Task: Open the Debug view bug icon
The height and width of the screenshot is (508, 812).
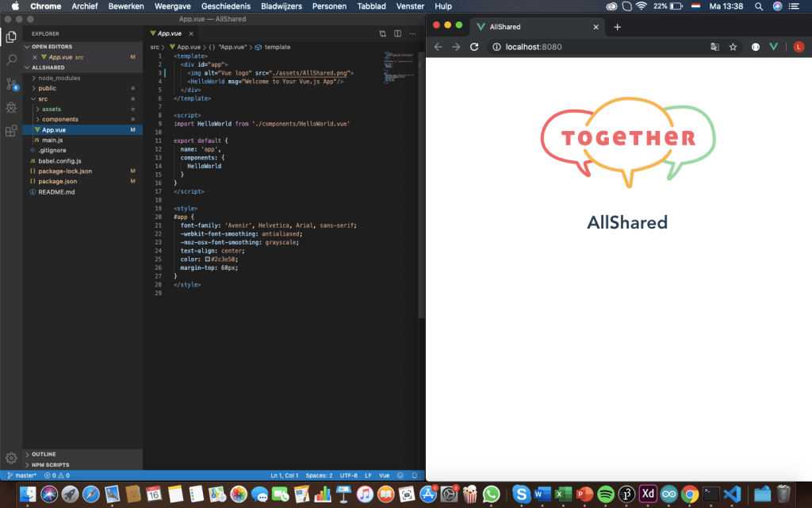Action: tap(11, 107)
